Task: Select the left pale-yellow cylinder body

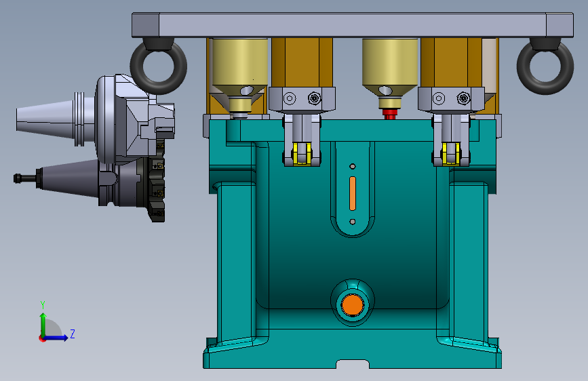Action: click(x=240, y=62)
